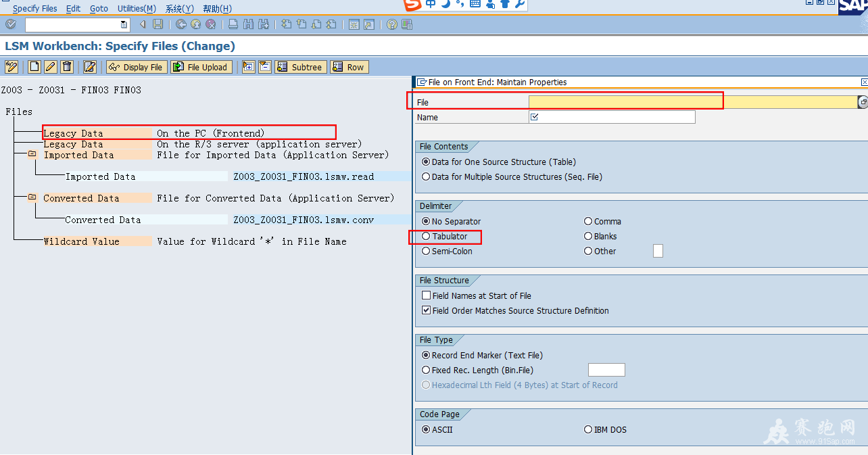Select the Z003_Z0031_FIN03.lsmw.conv entry
Viewport: 868px width, 455px height.
(304, 220)
